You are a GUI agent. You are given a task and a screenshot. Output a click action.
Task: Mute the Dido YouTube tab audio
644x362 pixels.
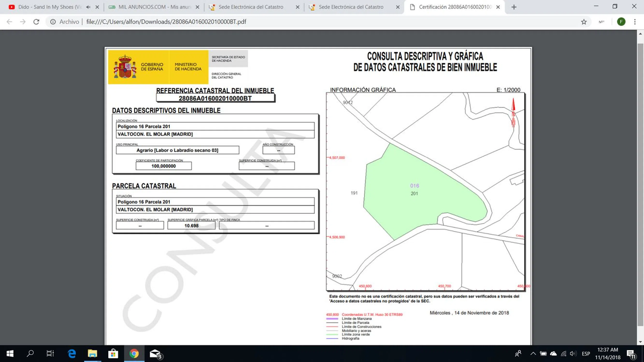[88, 7]
